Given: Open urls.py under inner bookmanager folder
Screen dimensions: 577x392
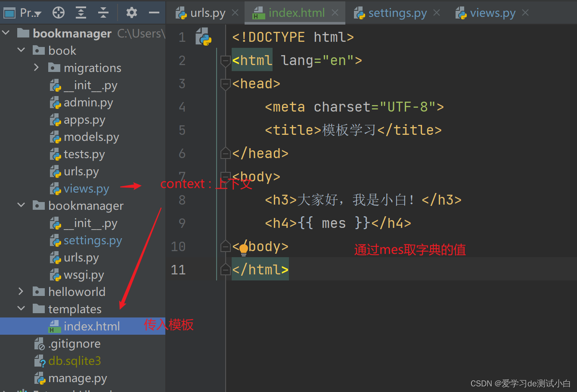Looking at the screenshot, I should [x=81, y=258].
